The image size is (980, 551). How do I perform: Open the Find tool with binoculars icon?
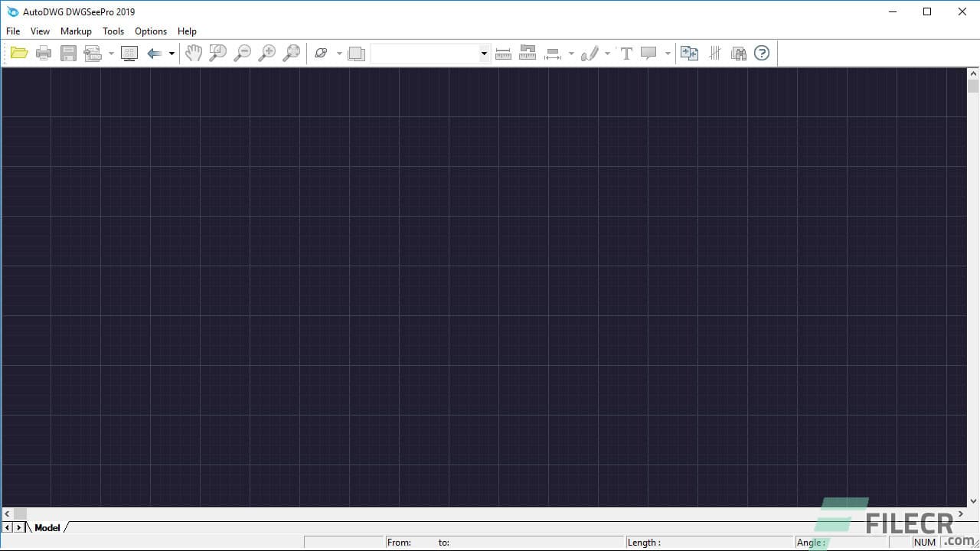739,53
